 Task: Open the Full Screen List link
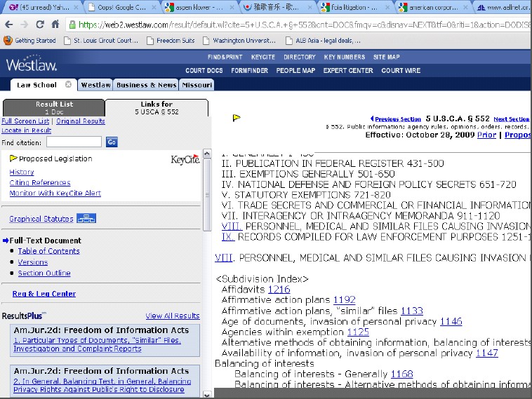(25, 121)
